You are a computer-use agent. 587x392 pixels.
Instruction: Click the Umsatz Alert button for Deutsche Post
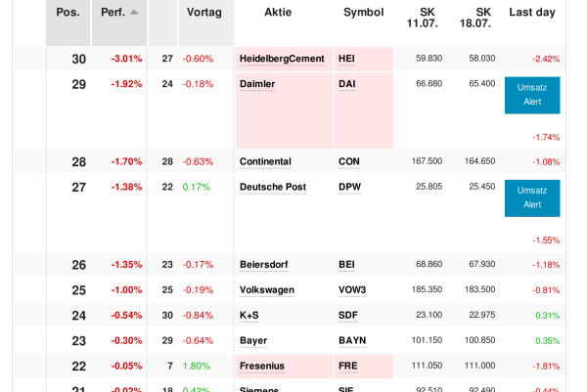(532, 197)
